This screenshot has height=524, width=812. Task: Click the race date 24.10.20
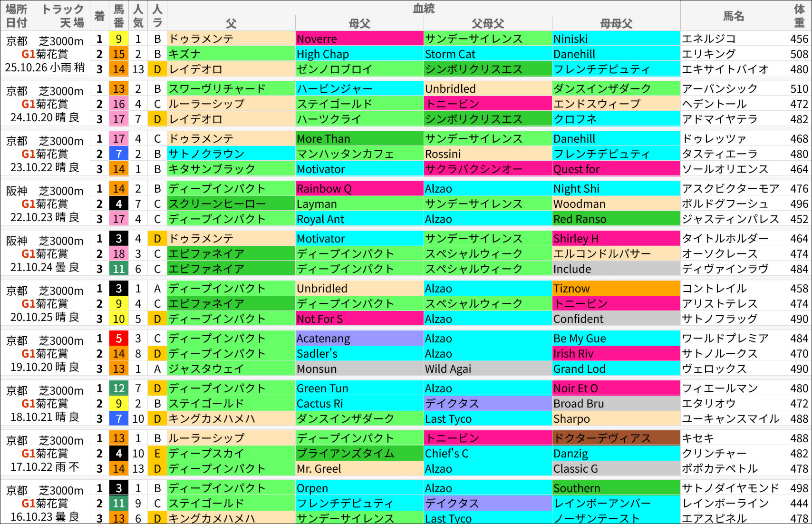point(31,117)
